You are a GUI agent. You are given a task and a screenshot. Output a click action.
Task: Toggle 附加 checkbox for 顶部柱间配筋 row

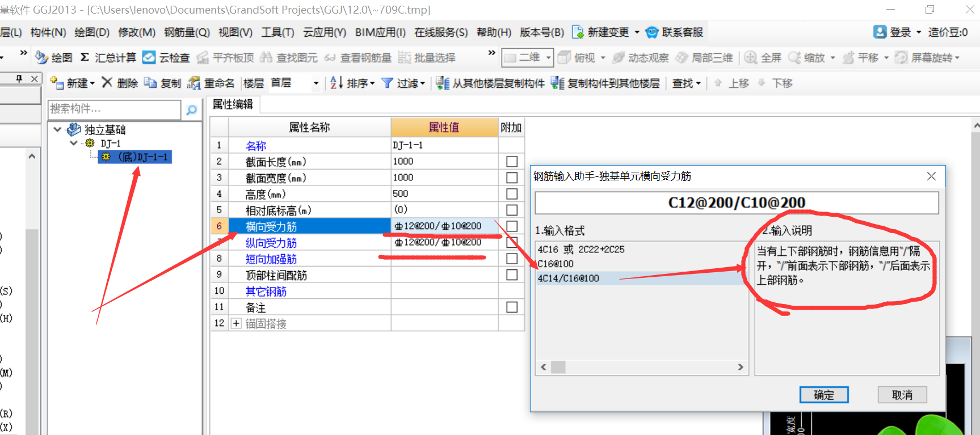(512, 274)
